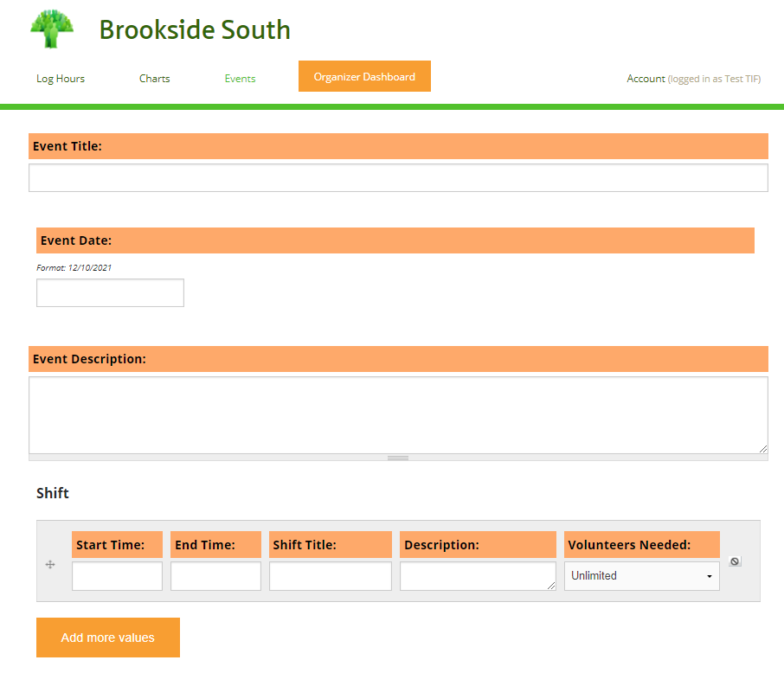
Task: Click the Event Description corner resize handle
Action: pyautogui.click(x=763, y=449)
